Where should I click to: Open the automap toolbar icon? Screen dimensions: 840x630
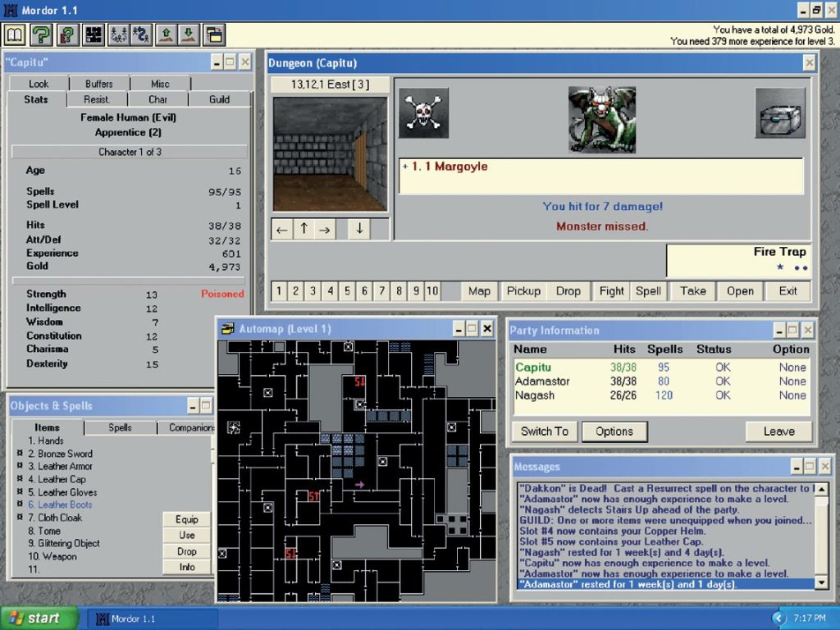coord(93,35)
